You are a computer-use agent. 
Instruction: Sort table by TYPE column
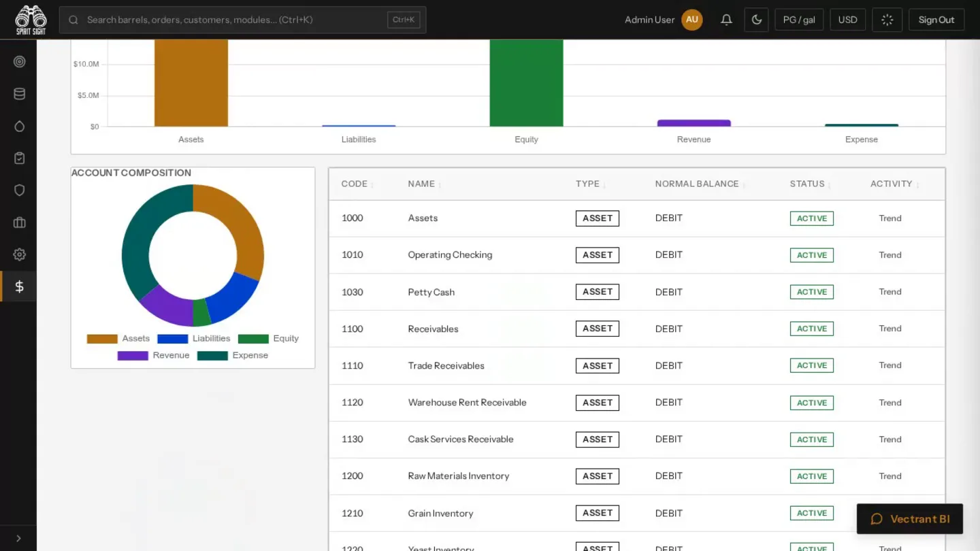coord(591,184)
